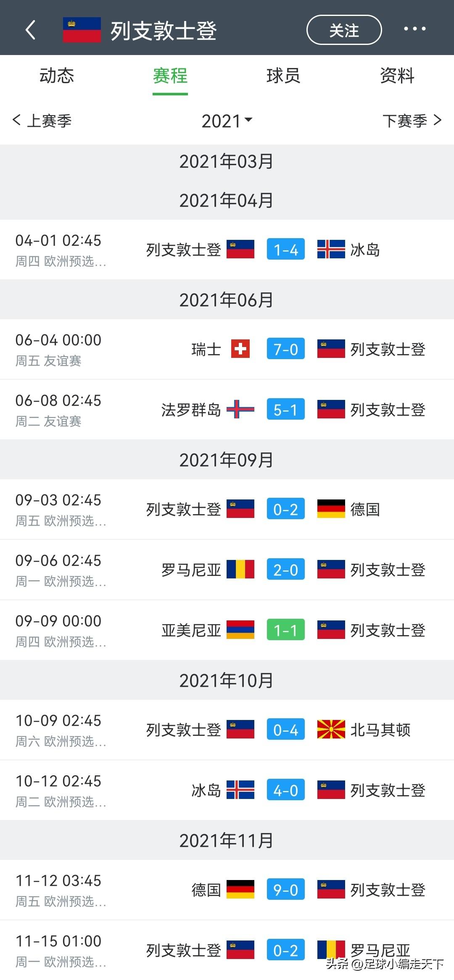Image resolution: width=454 pixels, height=980 pixels.
Task: Select the 10-09 02:45 match row
Action: click(227, 730)
